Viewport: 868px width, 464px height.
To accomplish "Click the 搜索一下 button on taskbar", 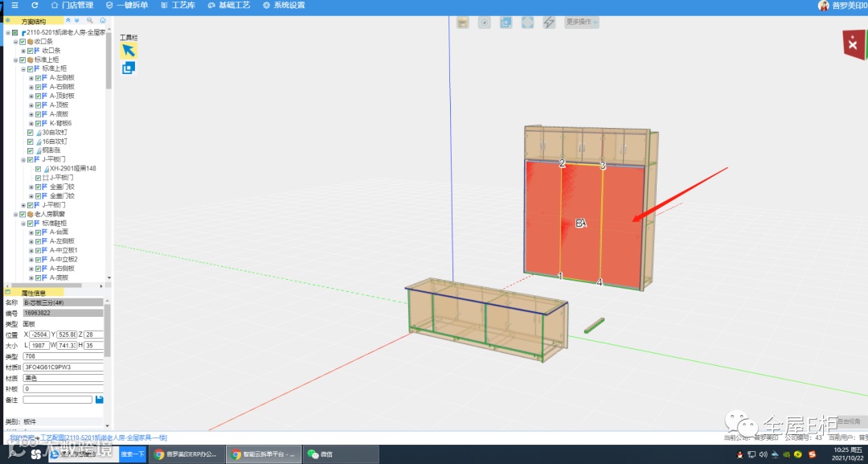I will (x=133, y=454).
